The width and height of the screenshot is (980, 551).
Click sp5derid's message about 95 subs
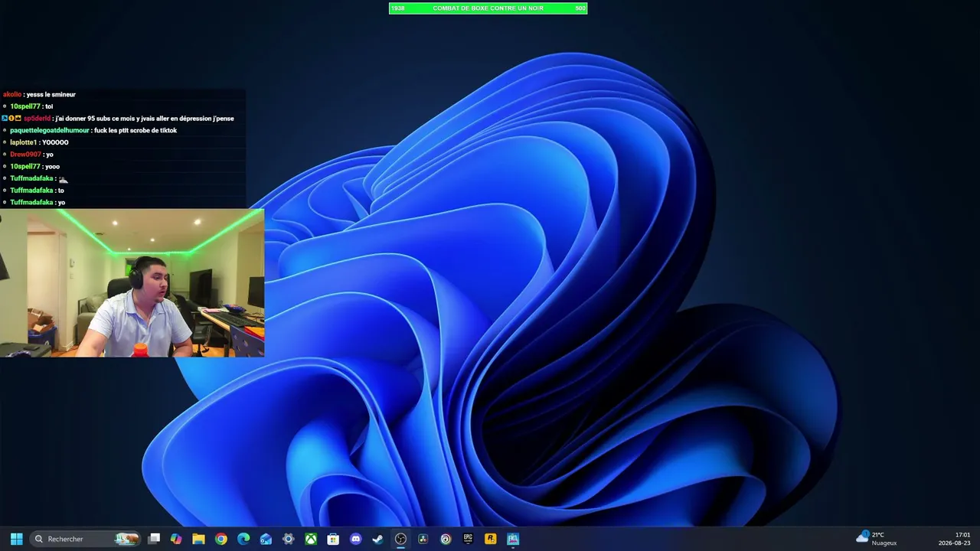click(145, 119)
